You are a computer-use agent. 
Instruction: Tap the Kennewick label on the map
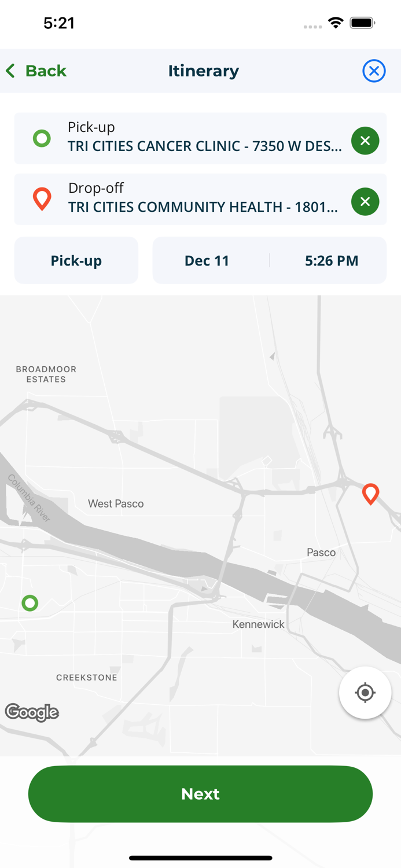pyautogui.click(x=258, y=624)
